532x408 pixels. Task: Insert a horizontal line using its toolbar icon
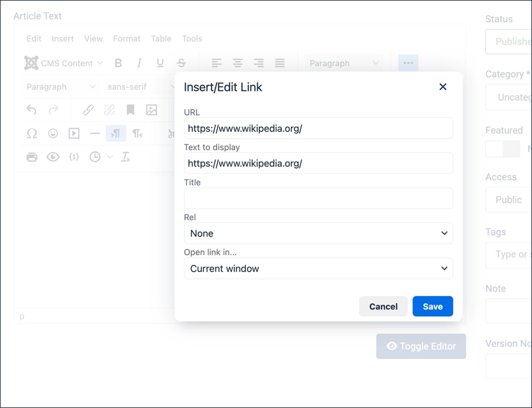95,133
